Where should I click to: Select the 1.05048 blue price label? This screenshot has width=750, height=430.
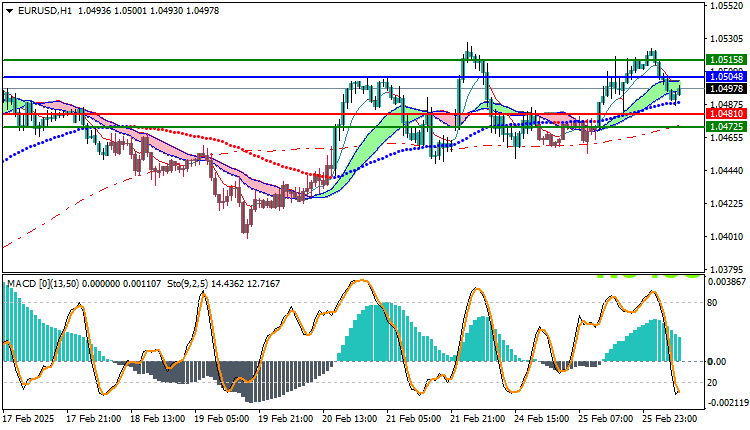(726, 77)
